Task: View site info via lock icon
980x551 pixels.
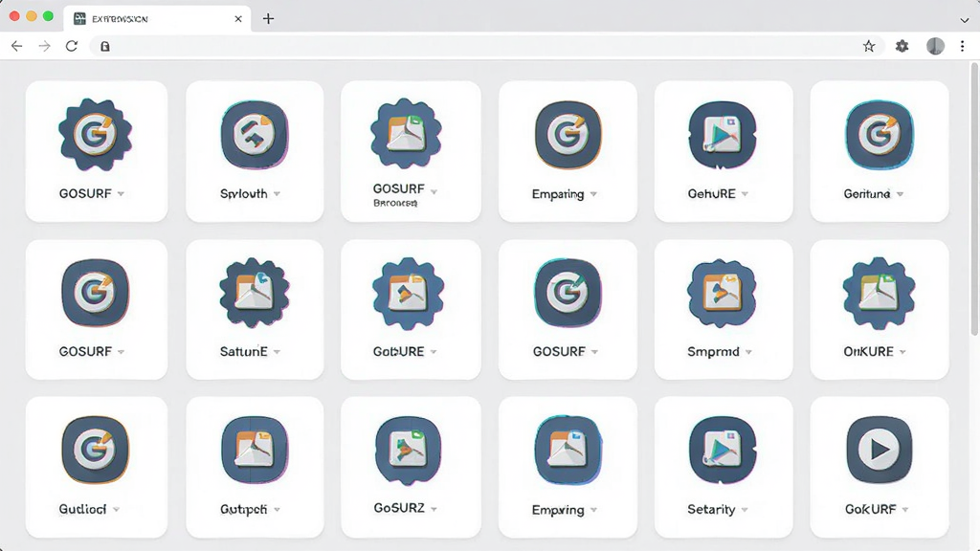Action: [x=105, y=46]
